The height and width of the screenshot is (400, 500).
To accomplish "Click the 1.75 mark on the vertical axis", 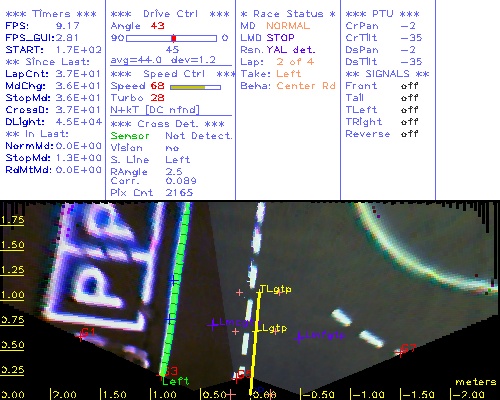I will click(12, 220).
